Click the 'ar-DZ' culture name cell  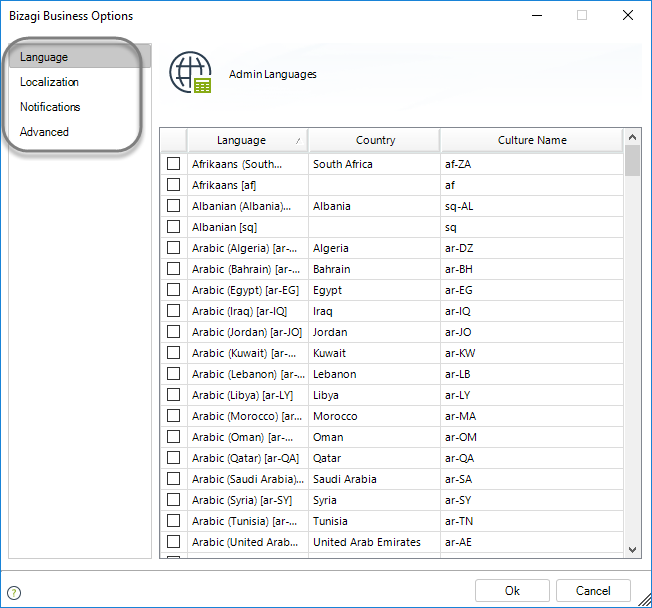[532, 248]
